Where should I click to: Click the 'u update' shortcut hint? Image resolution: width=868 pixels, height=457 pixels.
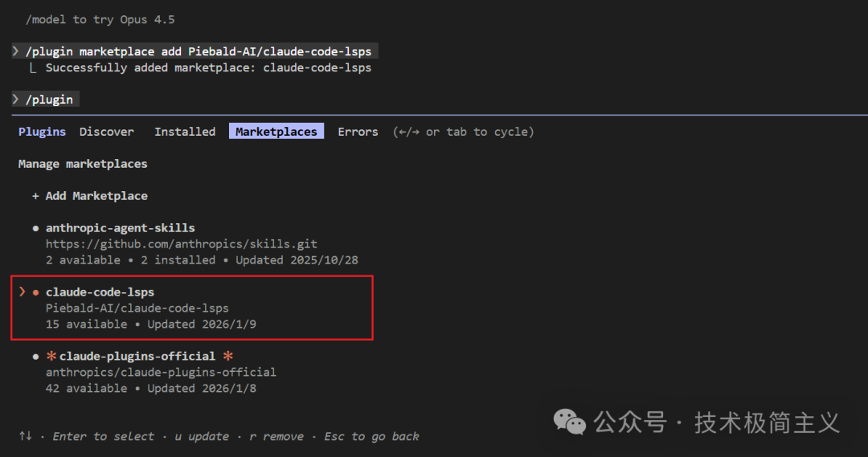(x=202, y=437)
